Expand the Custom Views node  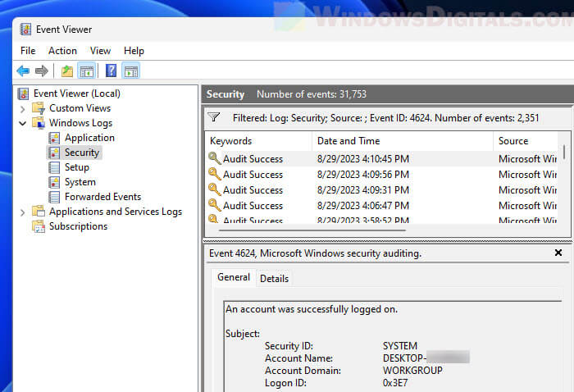point(23,109)
